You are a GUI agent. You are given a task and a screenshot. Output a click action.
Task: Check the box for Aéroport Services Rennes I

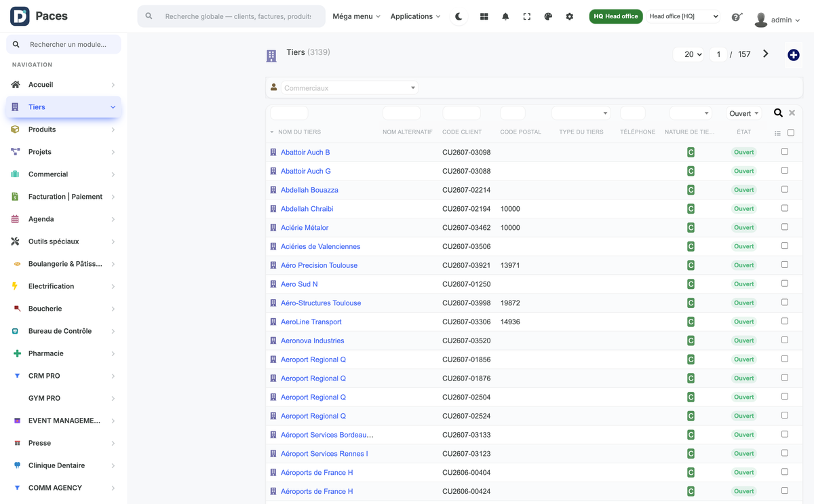coord(785,453)
